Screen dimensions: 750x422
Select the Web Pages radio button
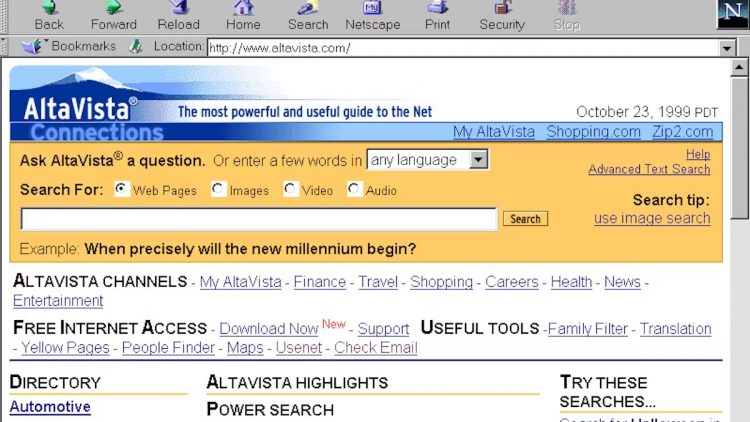pos(121,189)
